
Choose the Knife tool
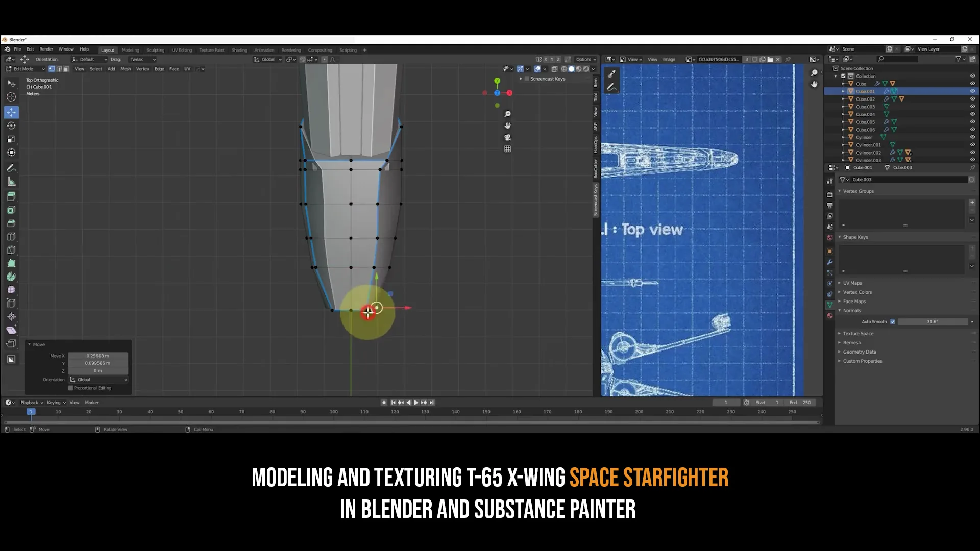pyautogui.click(x=11, y=249)
